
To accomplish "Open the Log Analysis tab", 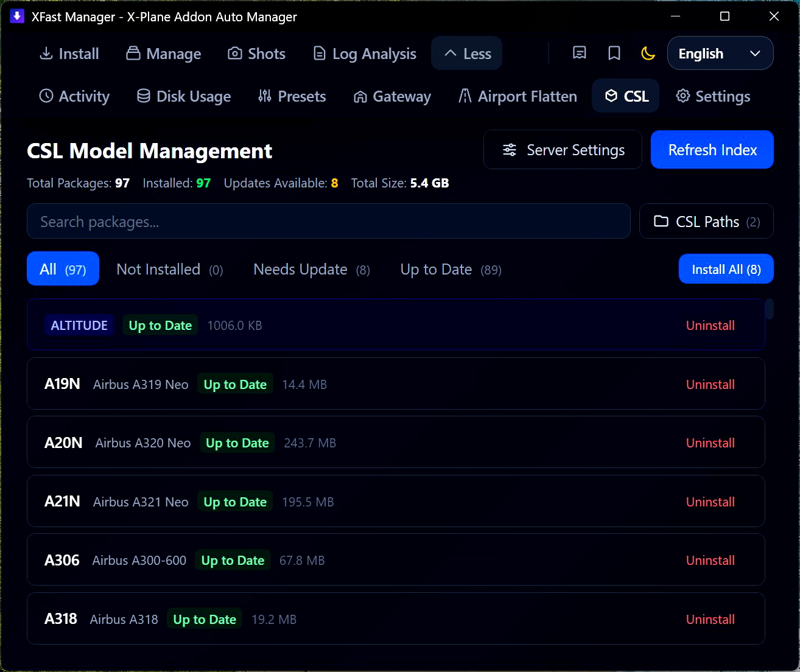I will [365, 54].
